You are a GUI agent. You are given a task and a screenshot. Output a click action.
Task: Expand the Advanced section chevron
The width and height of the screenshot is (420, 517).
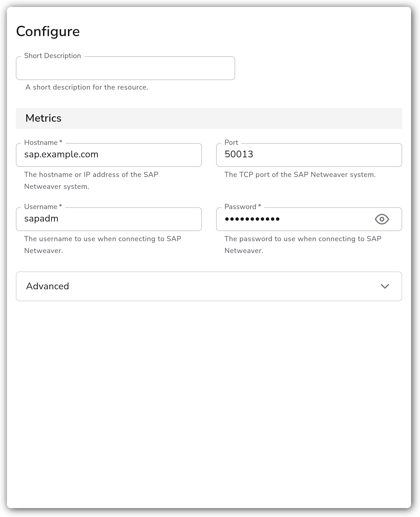(x=385, y=286)
